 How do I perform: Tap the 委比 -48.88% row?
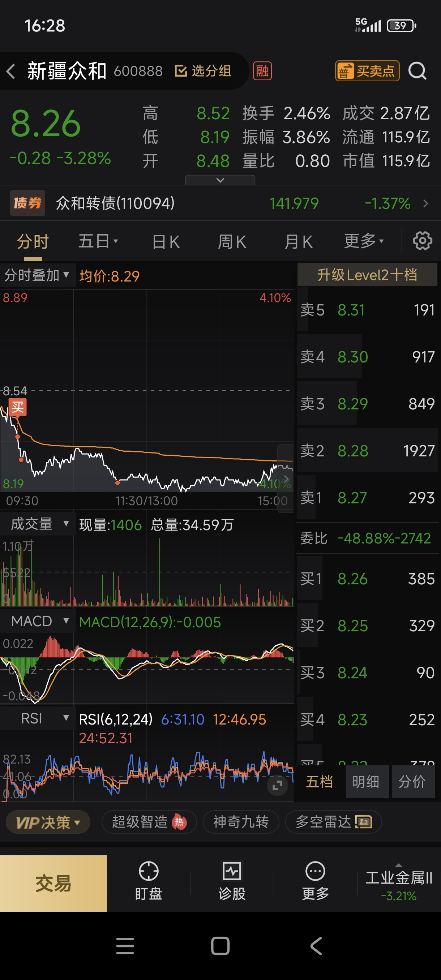coord(367,538)
